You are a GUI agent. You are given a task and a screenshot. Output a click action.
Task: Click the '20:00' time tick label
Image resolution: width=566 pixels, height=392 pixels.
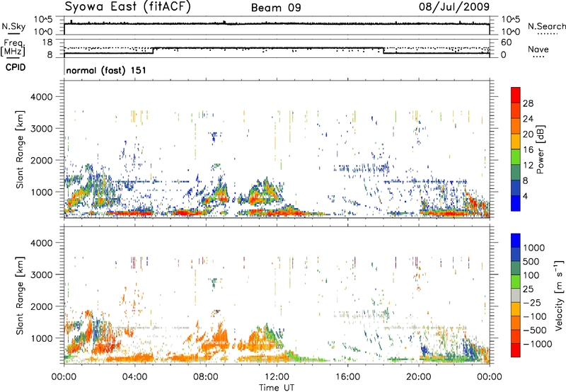(418, 377)
